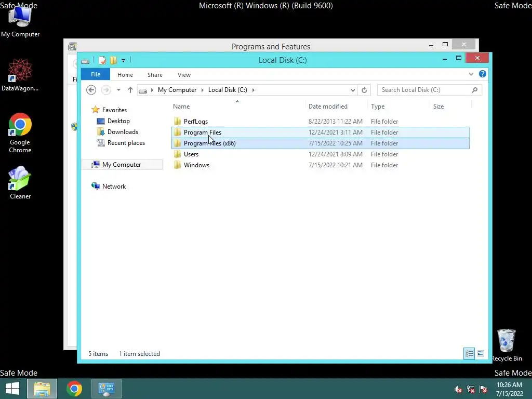Open the My Computer desktop icon

coord(20,21)
